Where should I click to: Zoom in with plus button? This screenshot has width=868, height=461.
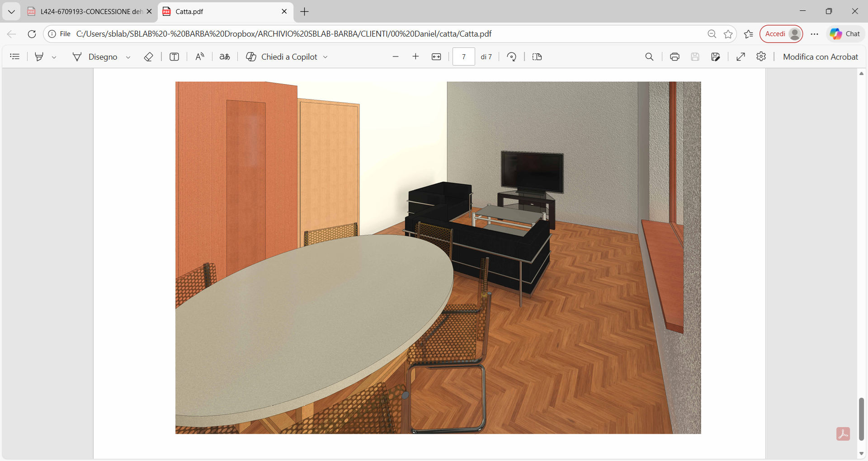[x=415, y=57]
